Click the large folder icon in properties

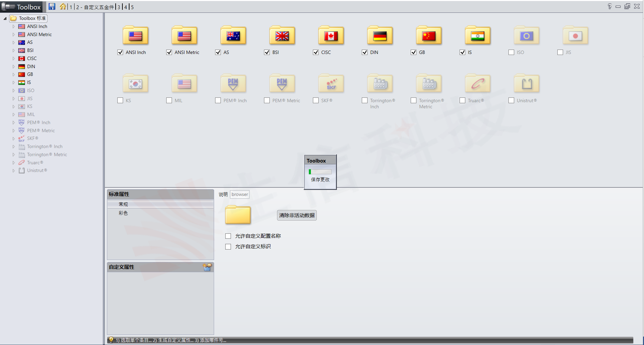pos(238,215)
